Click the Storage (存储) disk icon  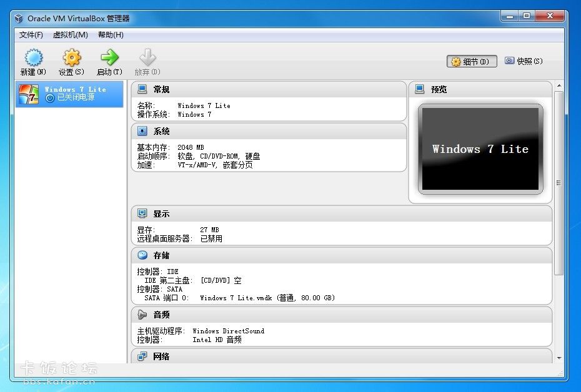coord(142,255)
